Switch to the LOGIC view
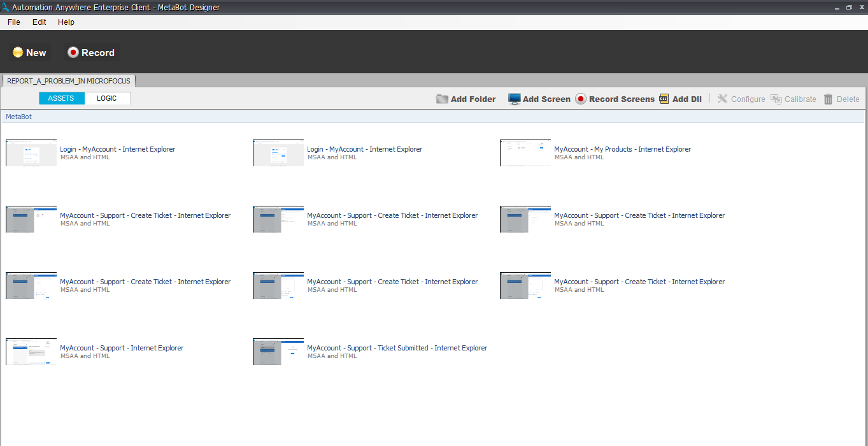Viewport: 868px width, 446px height. coord(107,98)
